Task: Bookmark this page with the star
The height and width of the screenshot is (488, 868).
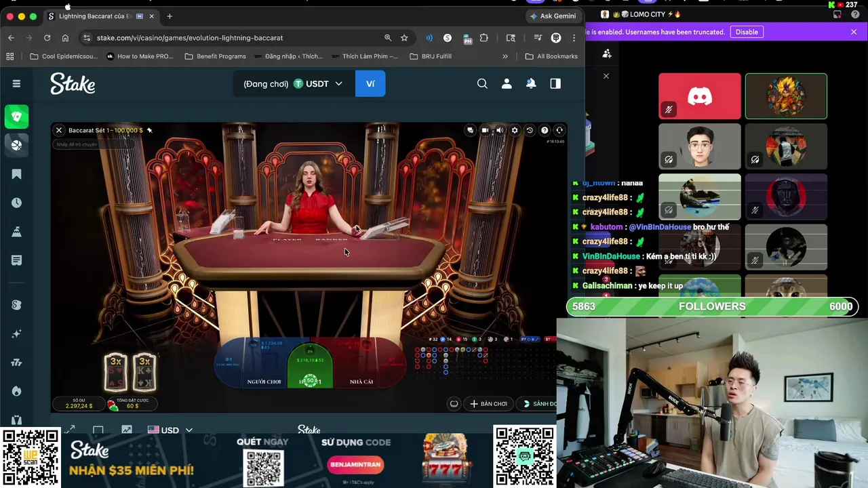Action: (x=404, y=38)
